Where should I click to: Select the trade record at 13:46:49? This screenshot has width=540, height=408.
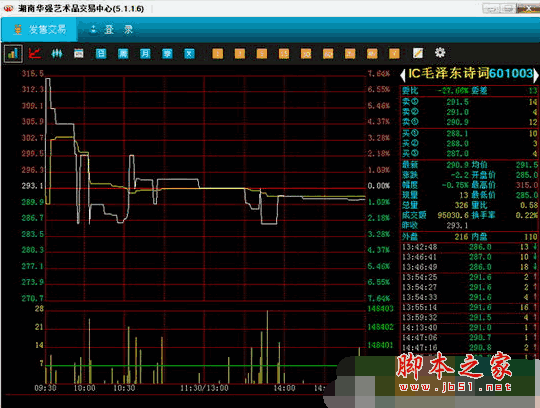pos(469,267)
